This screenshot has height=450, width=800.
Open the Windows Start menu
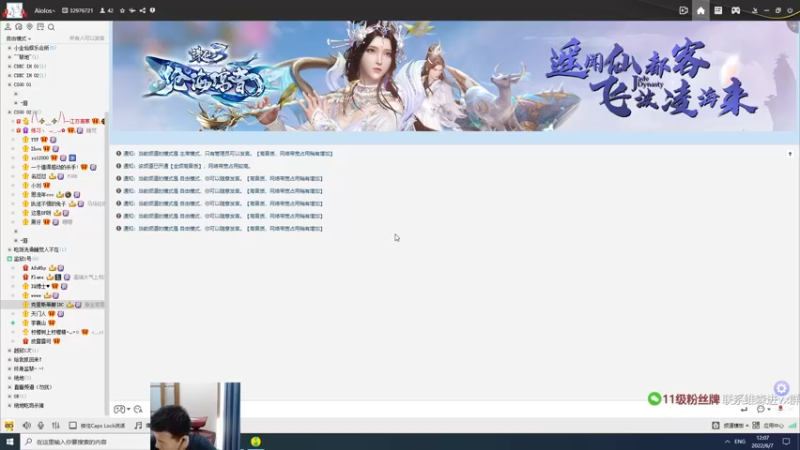10,441
